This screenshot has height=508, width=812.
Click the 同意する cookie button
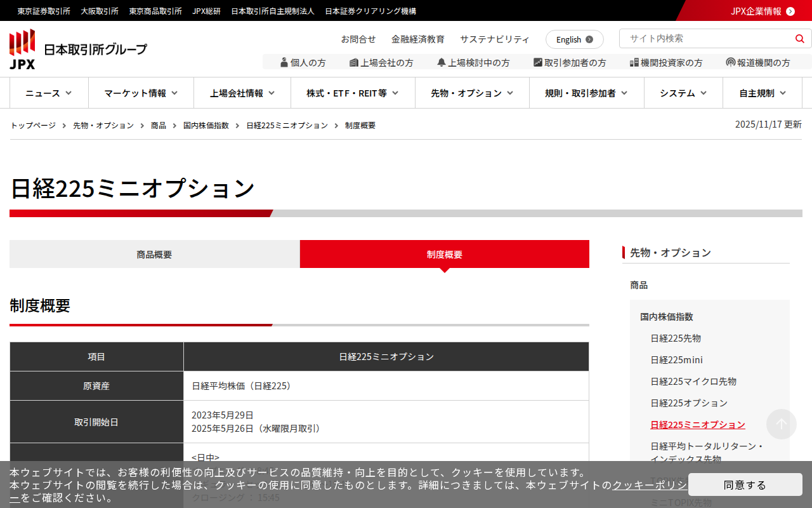(745, 485)
